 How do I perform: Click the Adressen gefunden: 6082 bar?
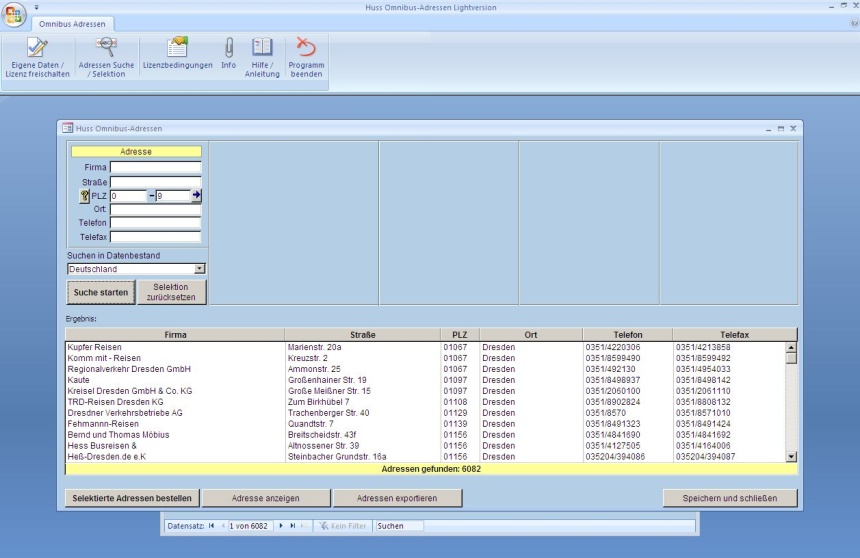coord(431,469)
